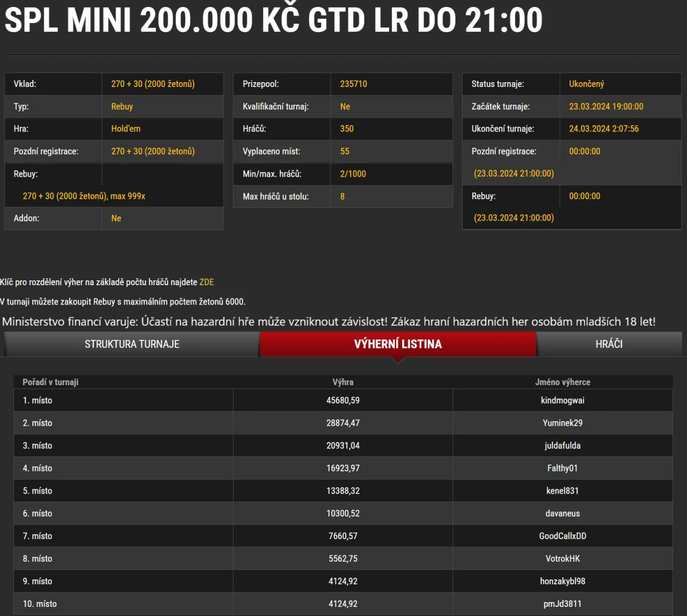Click the first-place prize 45680,59

point(343,401)
